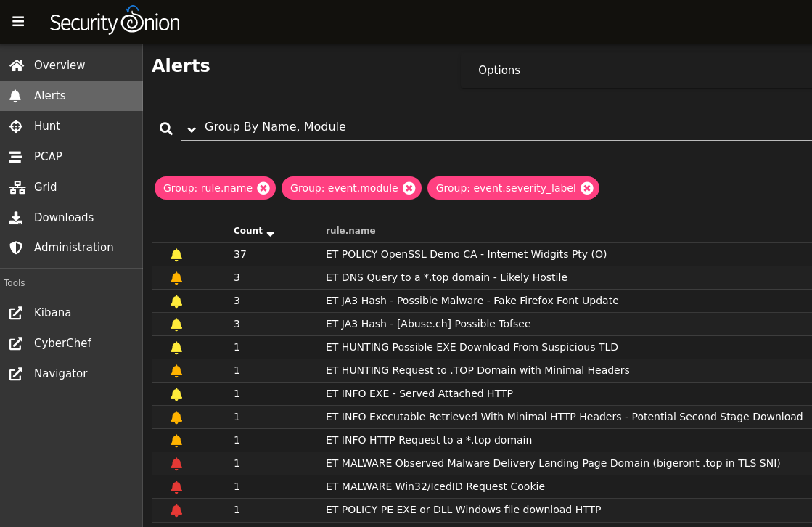Click rule name ET MALWARE Win32/IcedID Request Cookie
The height and width of the screenshot is (527, 812).
tap(435, 486)
